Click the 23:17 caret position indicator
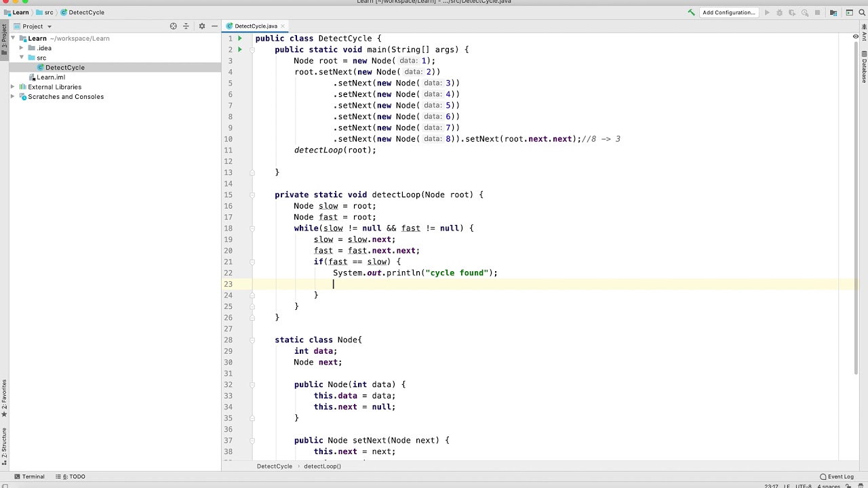Image resolution: width=868 pixels, height=488 pixels. [771, 486]
